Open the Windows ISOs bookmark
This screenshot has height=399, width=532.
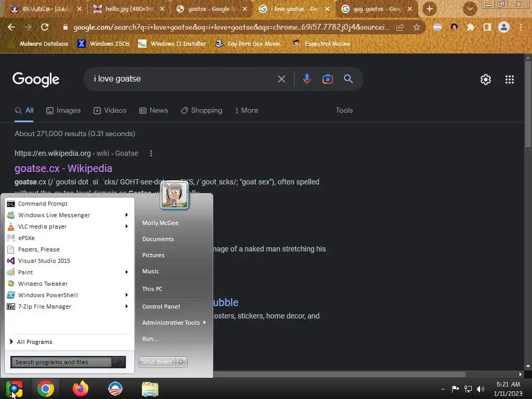coord(103,44)
